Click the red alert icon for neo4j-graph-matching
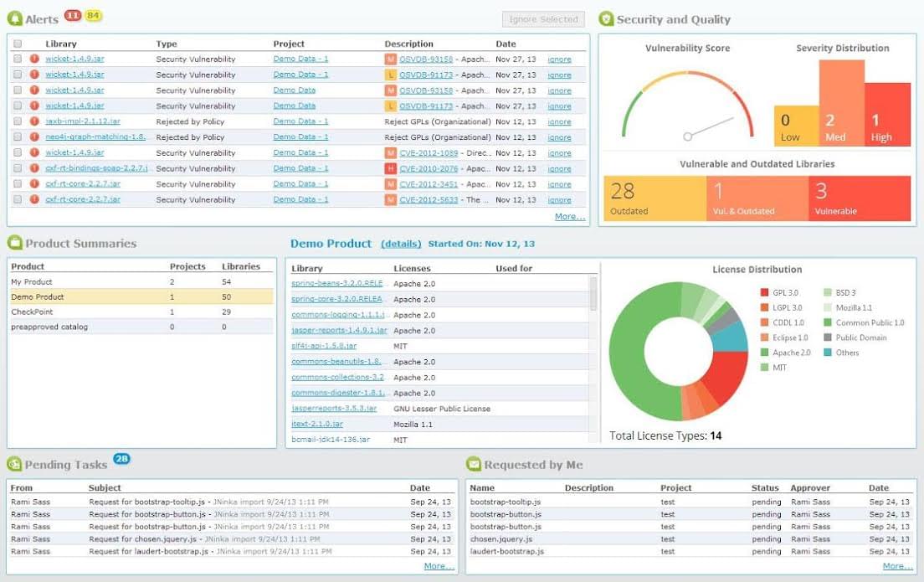This screenshot has width=924, height=582. (34, 136)
